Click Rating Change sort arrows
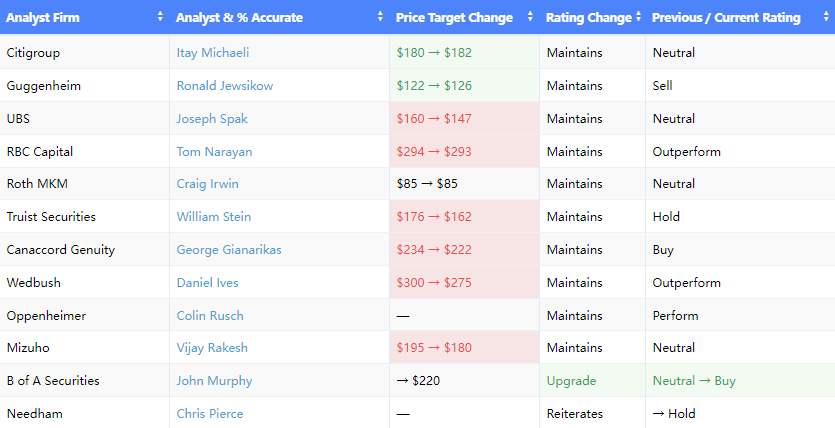 [x=639, y=17]
